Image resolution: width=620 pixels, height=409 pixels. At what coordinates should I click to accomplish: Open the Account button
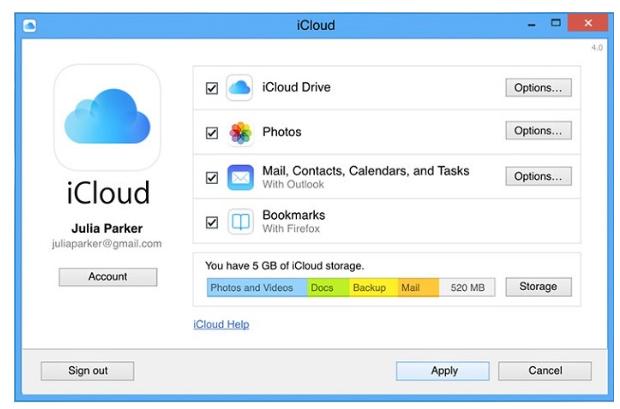pos(108,277)
